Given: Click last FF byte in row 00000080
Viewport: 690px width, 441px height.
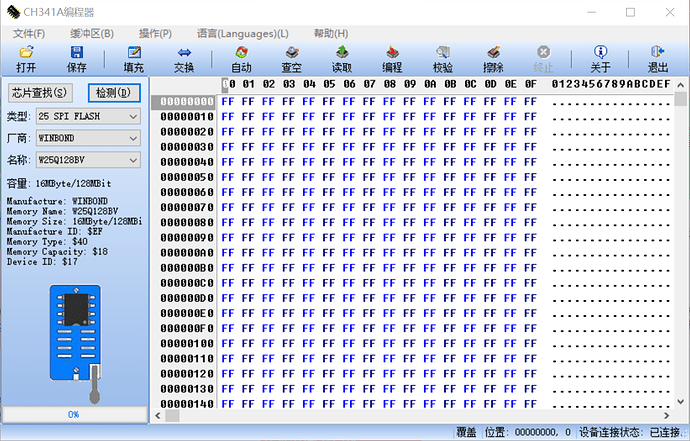Looking at the screenshot, I should point(531,223).
